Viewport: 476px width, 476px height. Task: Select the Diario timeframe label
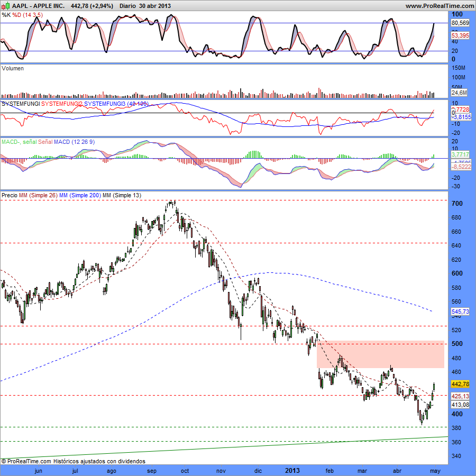click(x=127, y=6)
